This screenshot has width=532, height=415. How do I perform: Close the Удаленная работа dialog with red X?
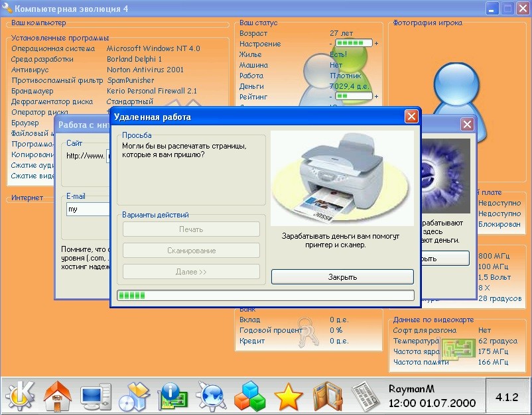click(x=411, y=117)
